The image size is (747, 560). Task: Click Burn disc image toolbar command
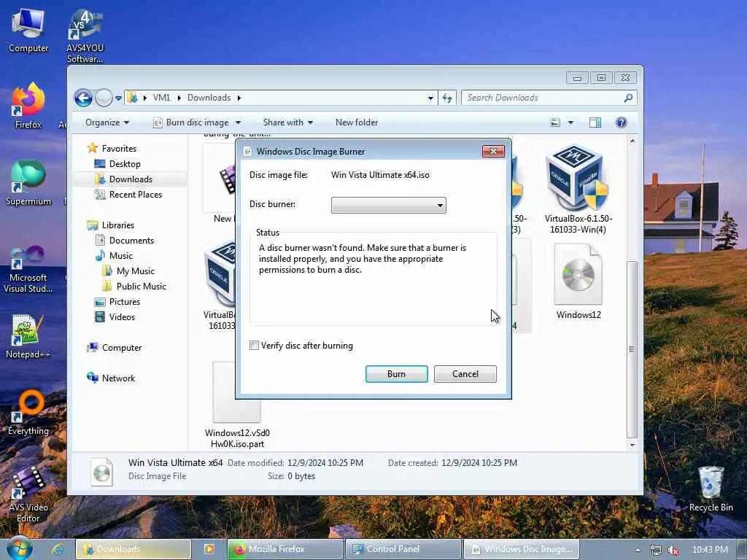point(192,122)
